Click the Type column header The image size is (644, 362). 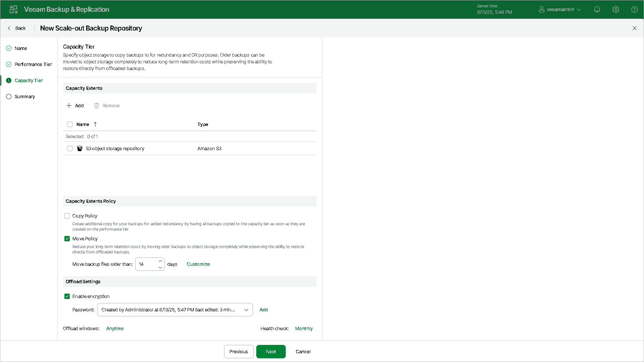[x=203, y=124]
